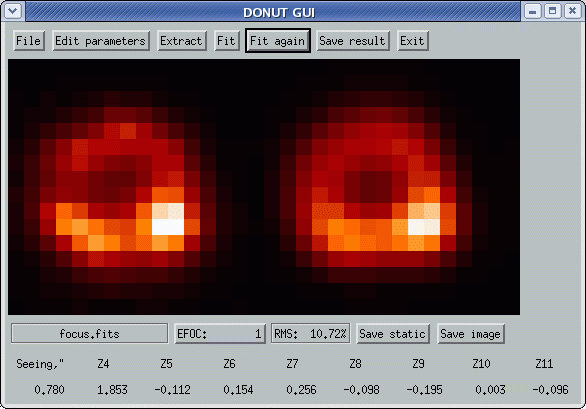Image resolution: width=586 pixels, height=409 pixels.
Task: Click the left donut image
Action: [120, 187]
